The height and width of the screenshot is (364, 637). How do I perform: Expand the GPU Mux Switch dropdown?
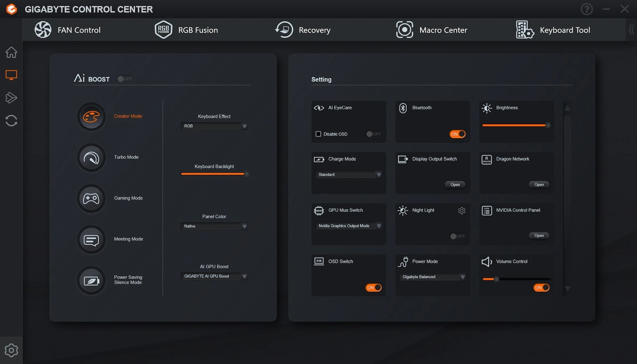[x=349, y=226]
